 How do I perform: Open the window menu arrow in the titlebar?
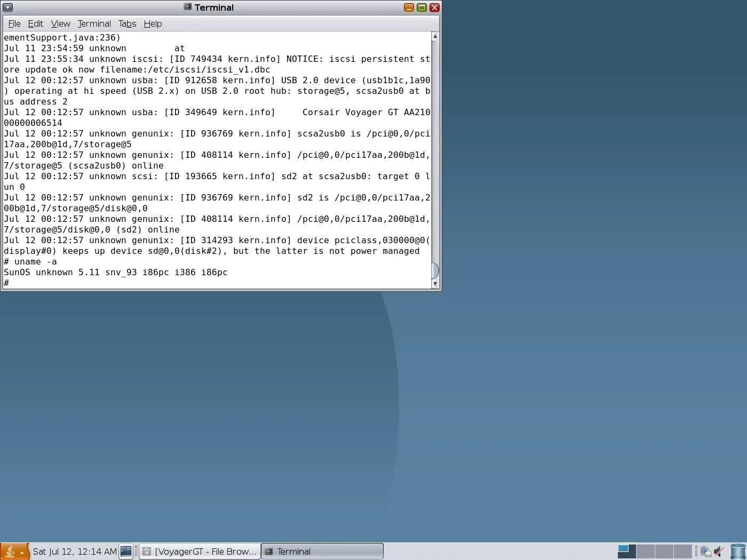click(8, 7)
